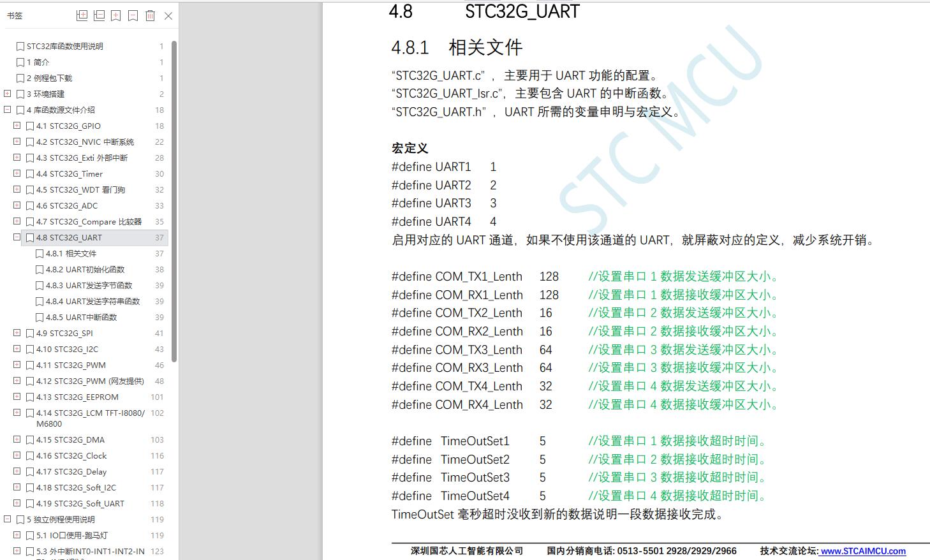Click the 4.8.1 相关文件 page heading

(x=457, y=47)
